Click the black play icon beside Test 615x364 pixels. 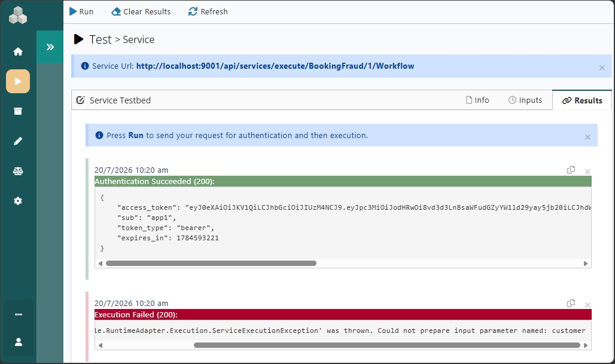78,39
